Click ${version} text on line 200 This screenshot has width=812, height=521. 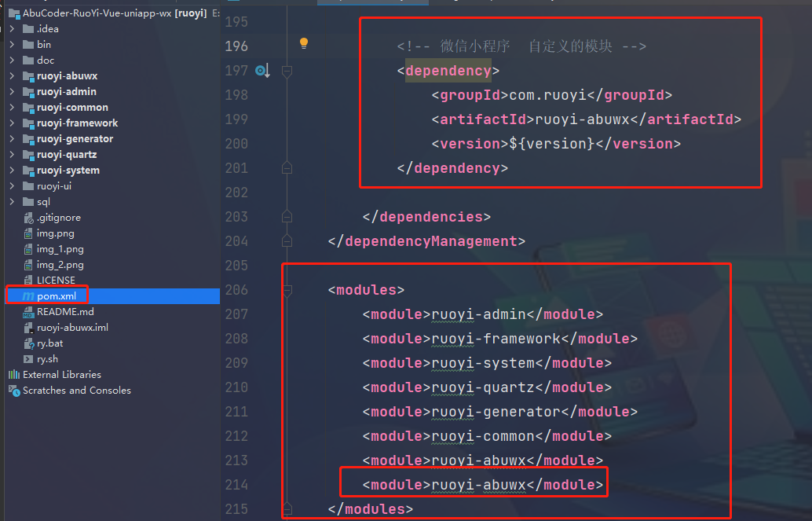coord(552,144)
